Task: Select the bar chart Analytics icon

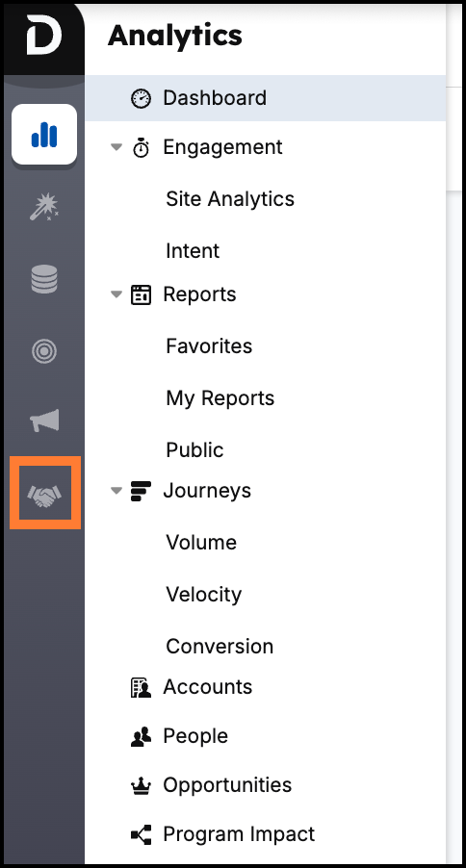Action: pos(44,135)
